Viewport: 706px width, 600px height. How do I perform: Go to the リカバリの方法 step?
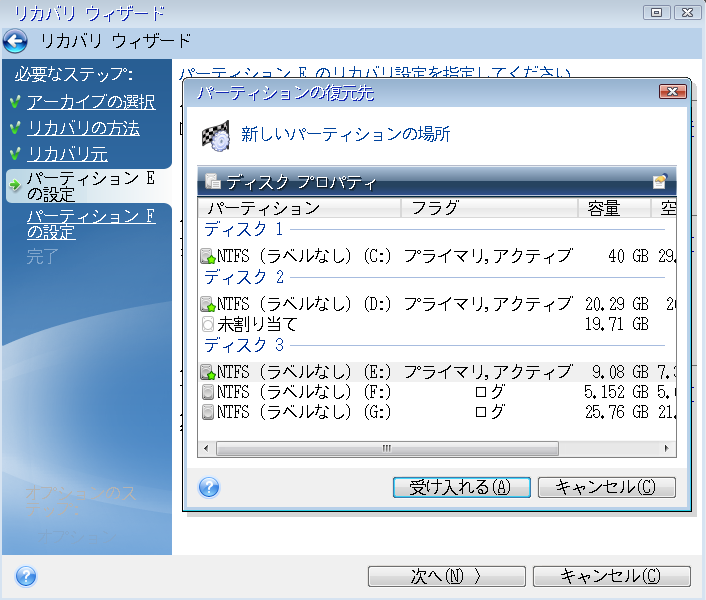coord(83,128)
